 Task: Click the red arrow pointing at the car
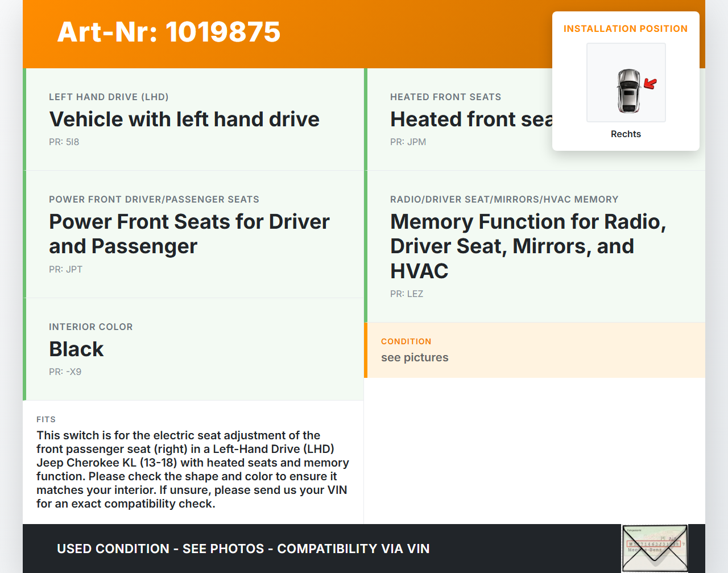pos(650,84)
